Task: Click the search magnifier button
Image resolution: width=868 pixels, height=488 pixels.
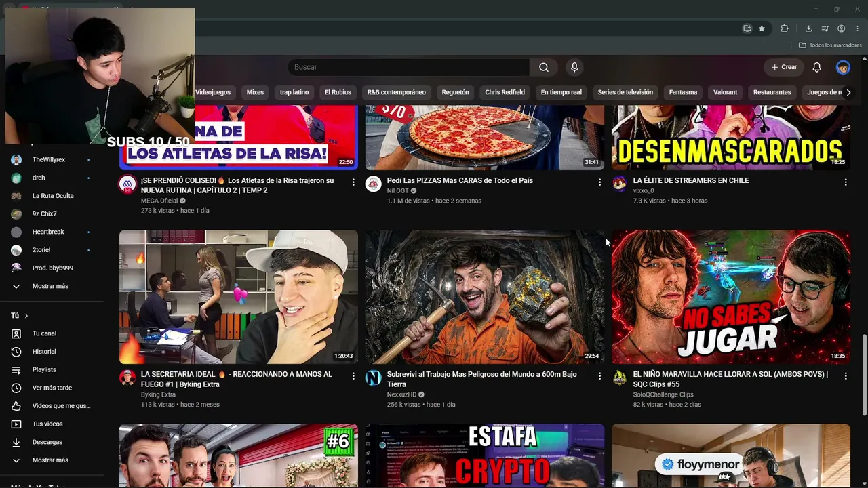Action: (544, 67)
